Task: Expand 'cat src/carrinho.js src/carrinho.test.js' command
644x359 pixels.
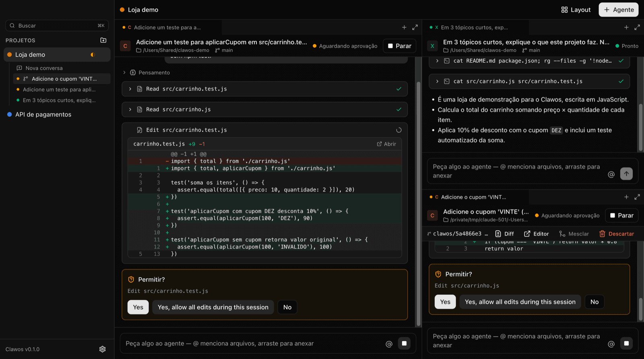Action: coord(529,81)
